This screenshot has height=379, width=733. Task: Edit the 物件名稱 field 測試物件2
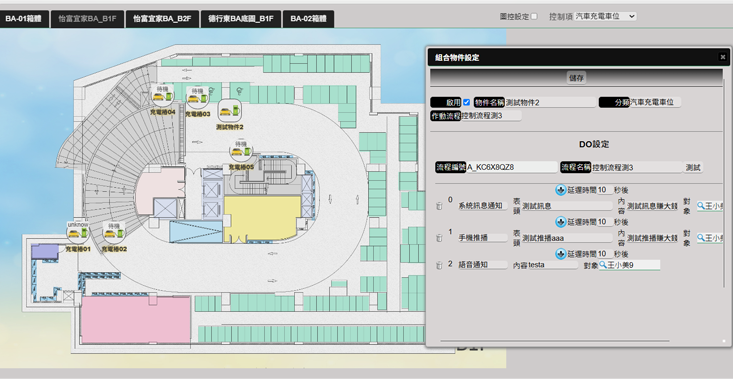point(551,102)
